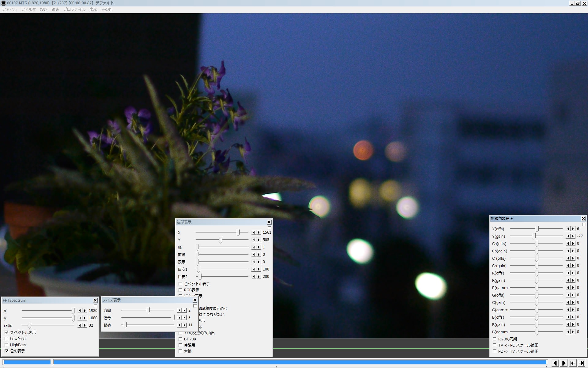The width and height of the screenshot is (588, 368).
Task: Open the 設定 menu
Action: [x=44, y=10]
